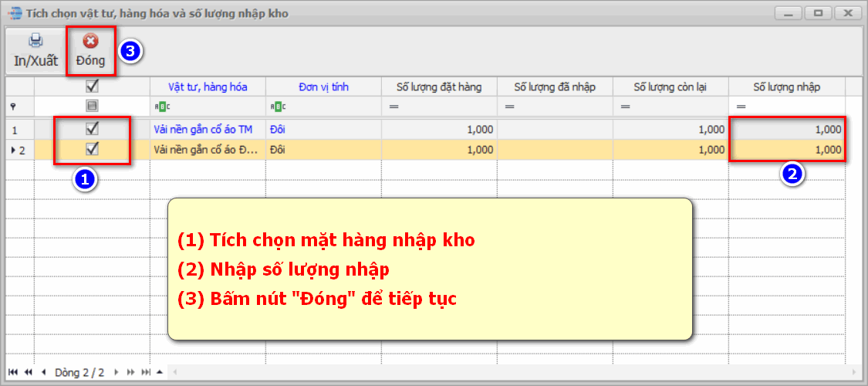
Task: Sort by Số lượng đặt hàng column header
Action: click(x=438, y=87)
